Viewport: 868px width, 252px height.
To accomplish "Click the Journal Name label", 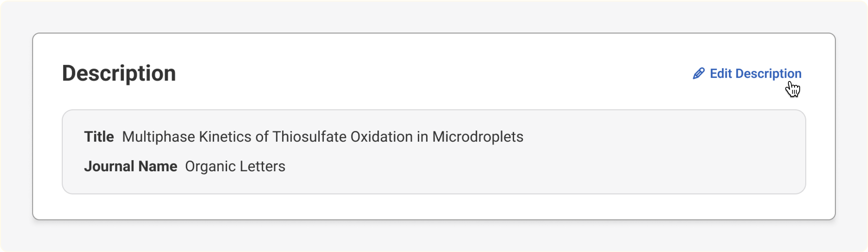I will (131, 166).
